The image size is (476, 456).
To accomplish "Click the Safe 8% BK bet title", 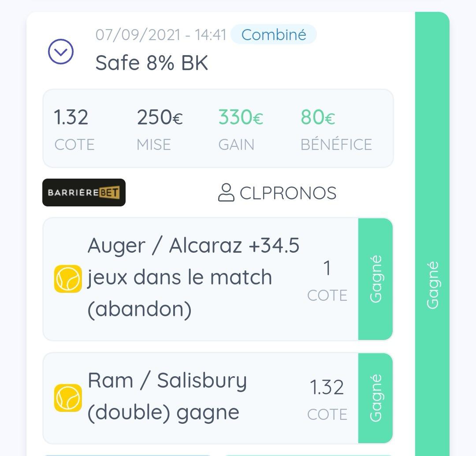I will click(x=152, y=63).
